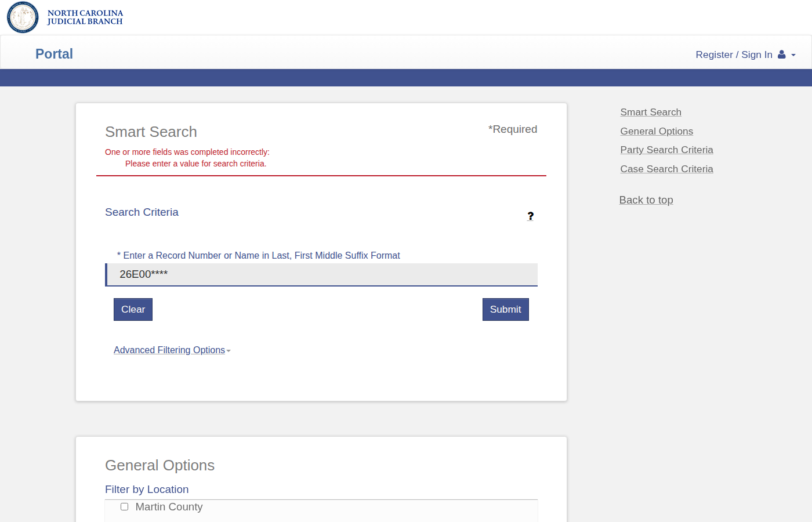Open Case Search Criteria section
812x522 pixels.
pos(666,169)
